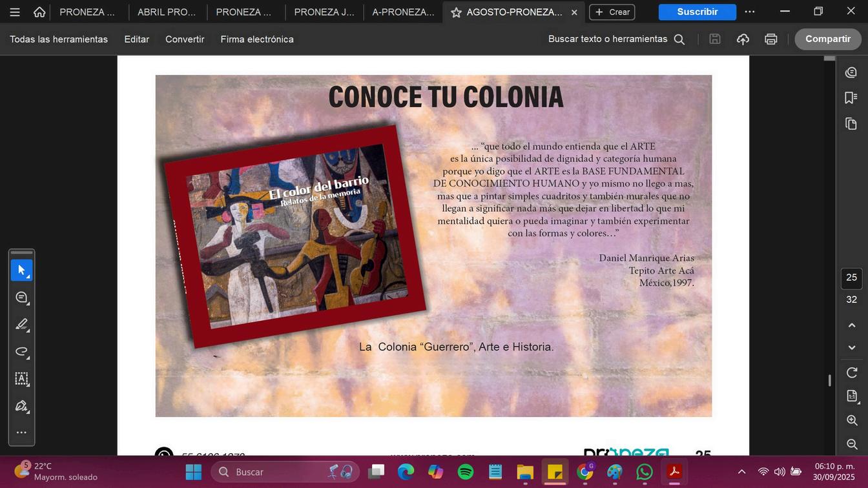This screenshot has width=868, height=488.
Task: Open the Convertir menu
Action: pos(185,39)
